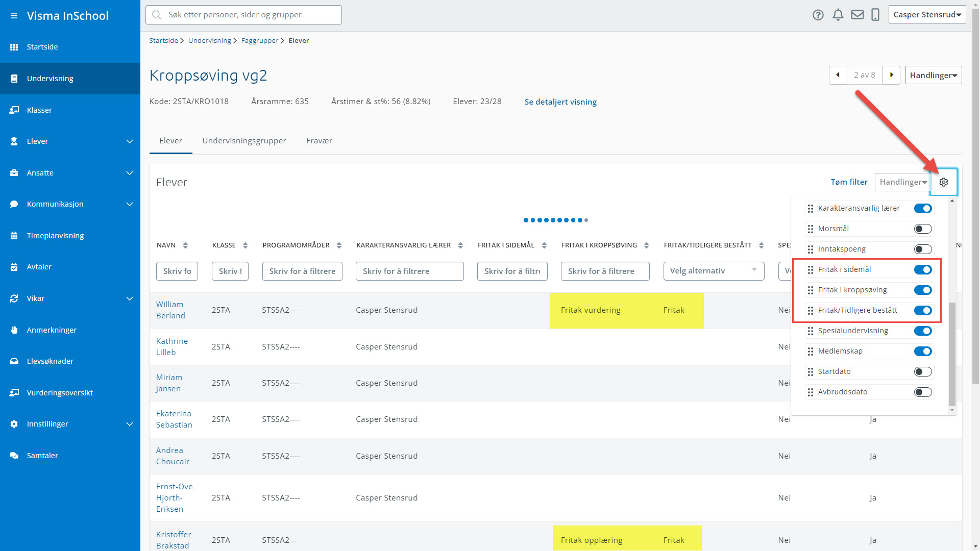Click the Fritak i kroppsøving filter input

(605, 271)
